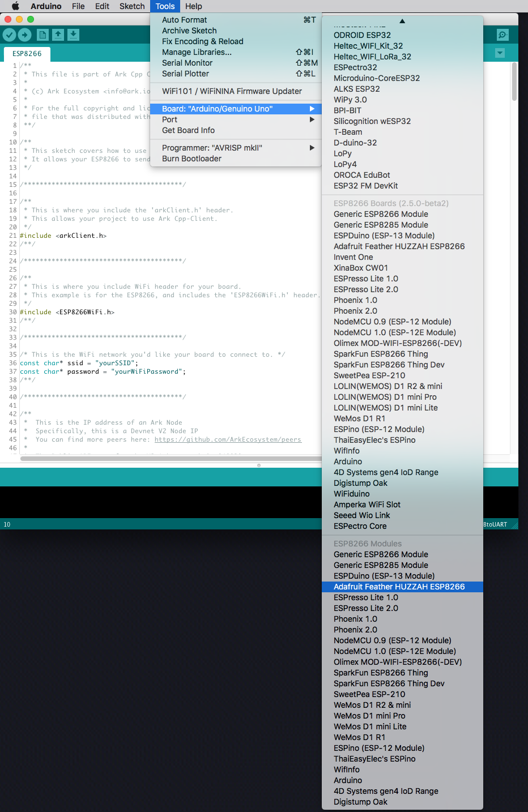The image size is (528, 812).
Task: Click Burn Bootloader
Action: (x=191, y=159)
